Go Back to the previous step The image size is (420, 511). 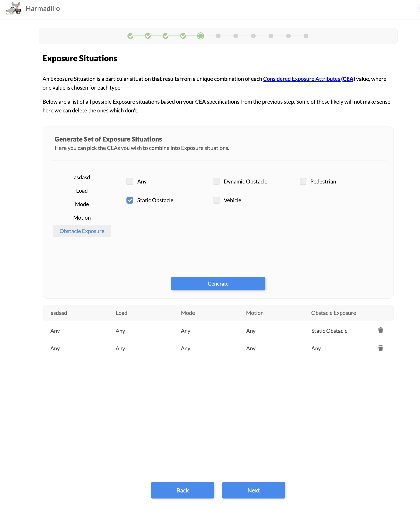tap(182, 490)
